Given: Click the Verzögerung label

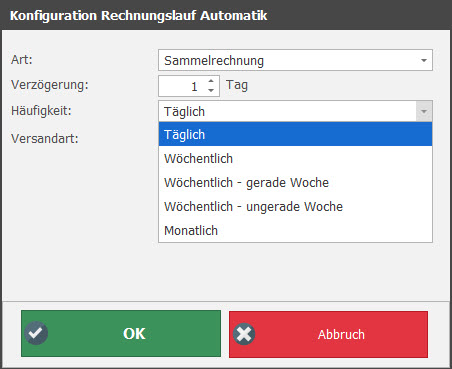Looking at the screenshot, I should pyautogui.click(x=50, y=85).
